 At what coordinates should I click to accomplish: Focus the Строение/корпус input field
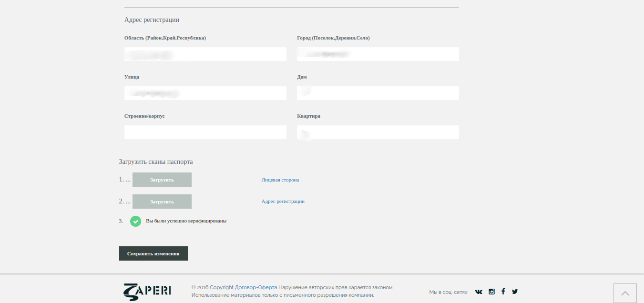tap(205, 132)
